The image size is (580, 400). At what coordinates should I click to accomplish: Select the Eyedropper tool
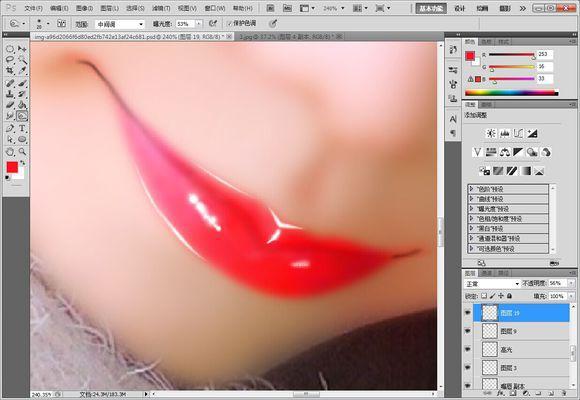point(22,71)
